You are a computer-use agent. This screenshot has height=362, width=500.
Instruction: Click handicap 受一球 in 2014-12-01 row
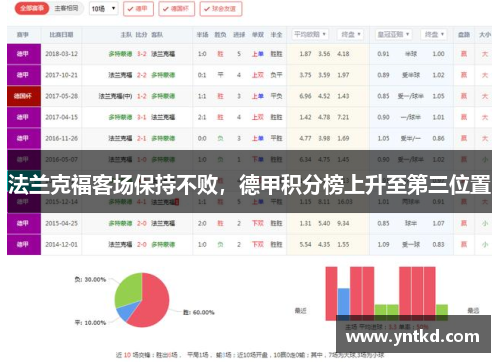coord(411,244)
